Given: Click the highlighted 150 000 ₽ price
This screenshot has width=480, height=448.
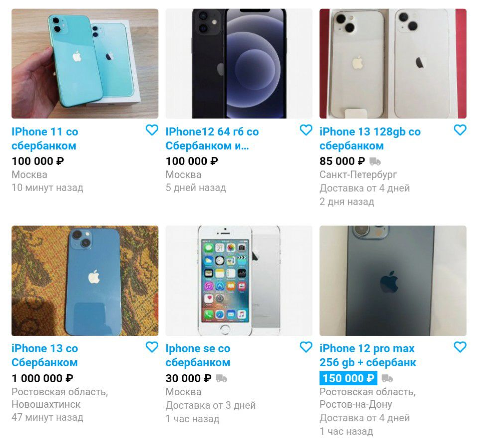Looking at the screenshot, I should tap(349, 378).
